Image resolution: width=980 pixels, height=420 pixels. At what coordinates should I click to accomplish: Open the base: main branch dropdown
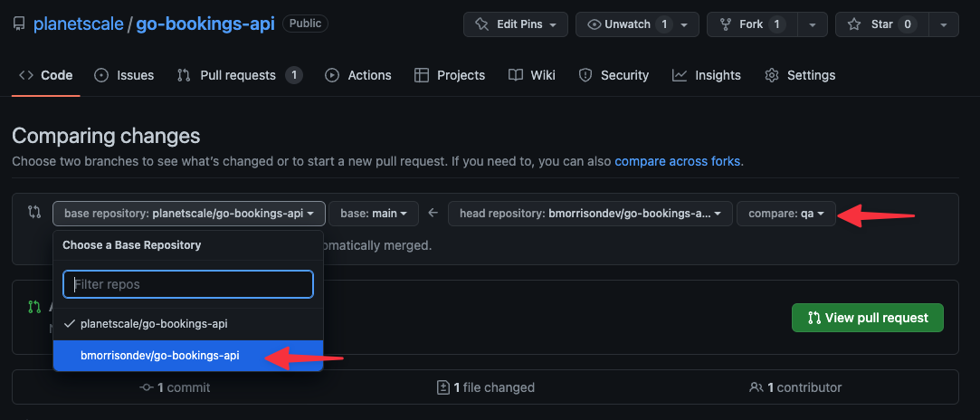tap(373, 213)
